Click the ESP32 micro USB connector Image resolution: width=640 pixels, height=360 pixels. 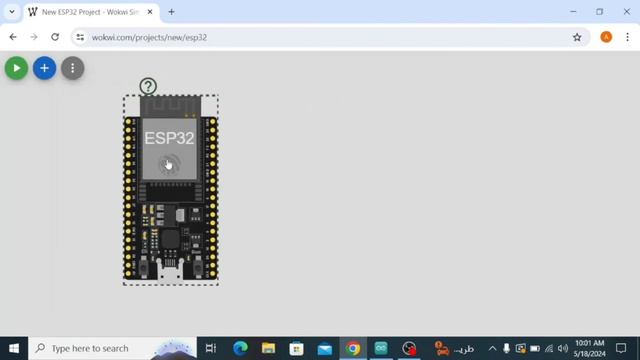[x=170, y=271]
